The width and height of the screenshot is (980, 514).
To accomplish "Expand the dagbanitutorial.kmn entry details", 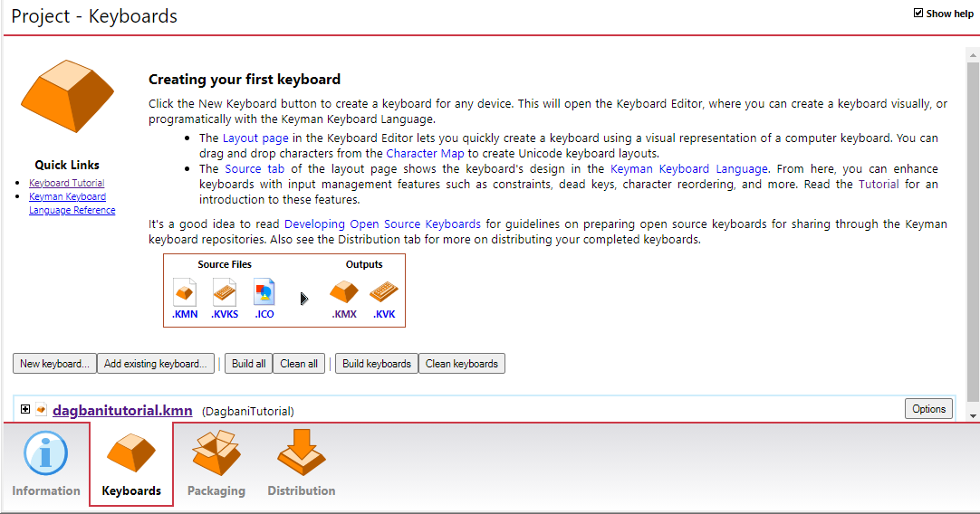I will 25,409.
